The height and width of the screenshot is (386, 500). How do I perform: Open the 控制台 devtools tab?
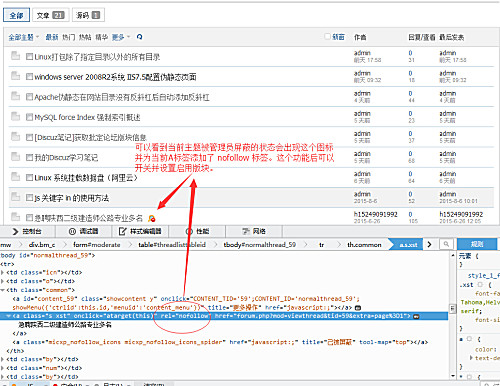[27, 231]
